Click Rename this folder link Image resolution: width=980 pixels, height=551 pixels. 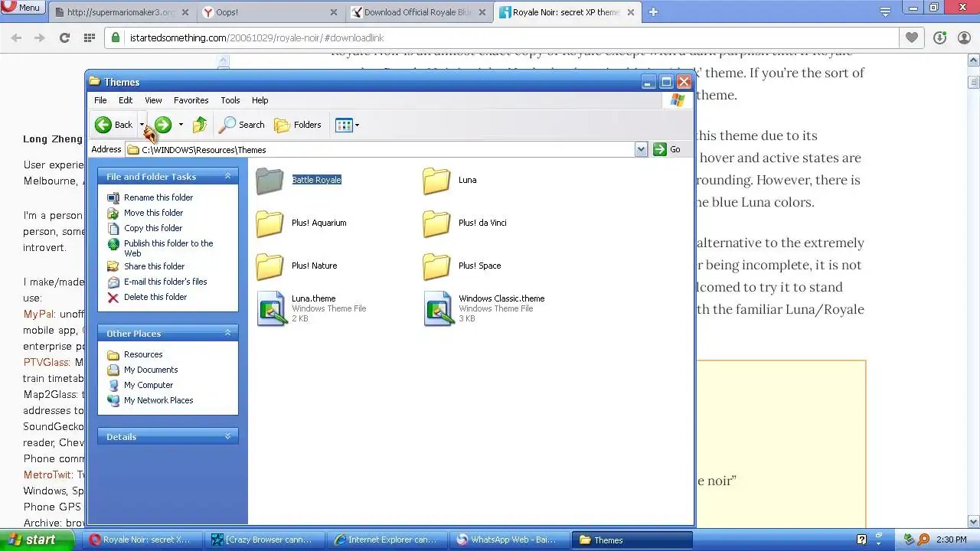point(158,197)
